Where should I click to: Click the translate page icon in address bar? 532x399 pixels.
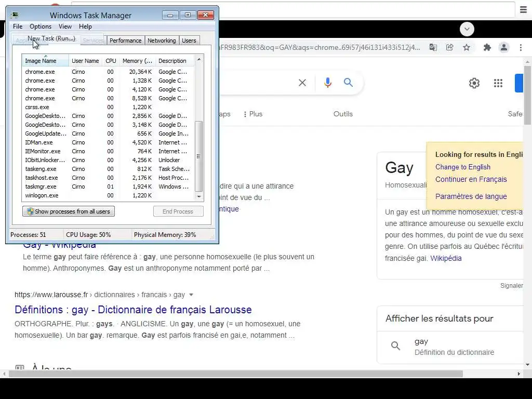point(433,47)
